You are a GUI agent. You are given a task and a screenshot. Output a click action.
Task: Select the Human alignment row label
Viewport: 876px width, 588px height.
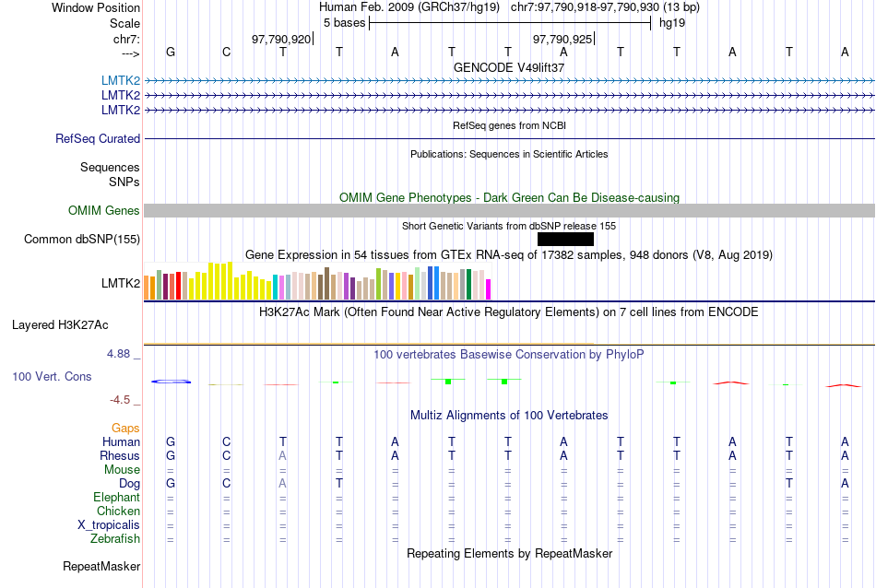point(121,442)
